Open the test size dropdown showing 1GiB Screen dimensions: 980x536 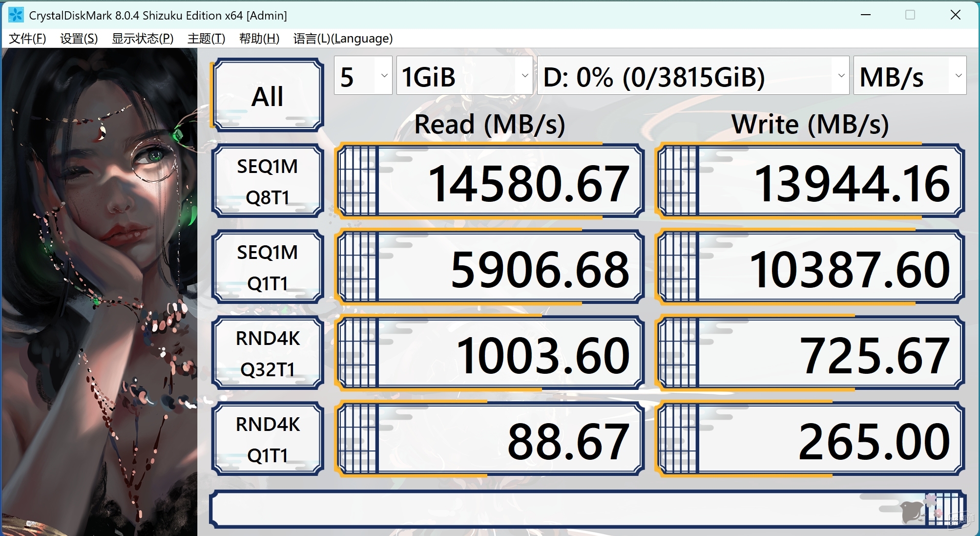(x=464, y=75)
